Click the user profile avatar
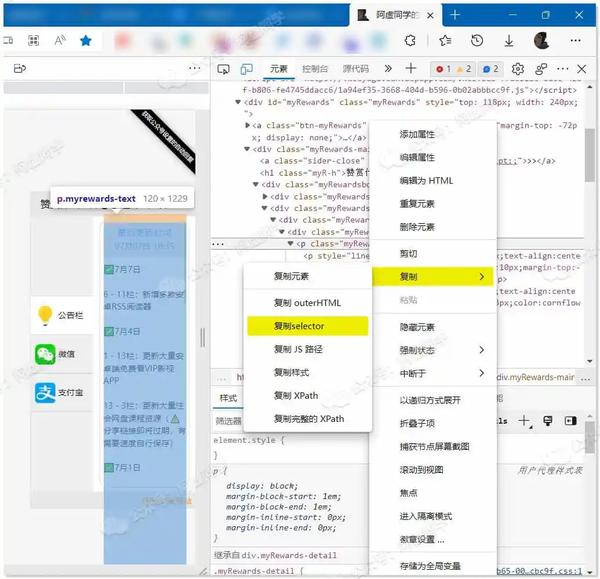The height and width of the screenshot is (579, 600). (x=541, y=40)
